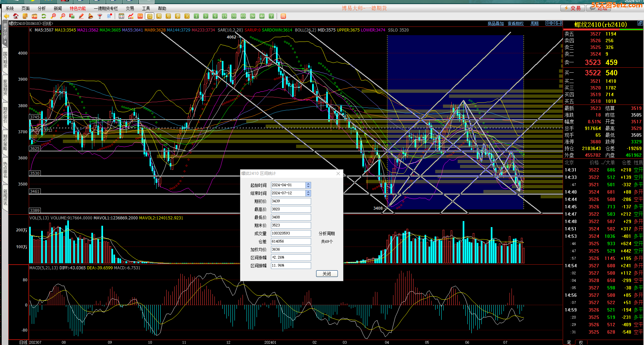Open the quote list table icon
This screenshot has height=345, width=644.
pyautogui.click(x=121, y=16)
